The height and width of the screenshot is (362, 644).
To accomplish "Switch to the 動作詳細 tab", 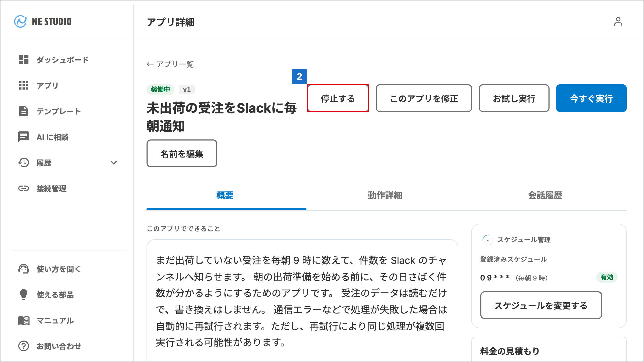I will [x=385, y=195].
